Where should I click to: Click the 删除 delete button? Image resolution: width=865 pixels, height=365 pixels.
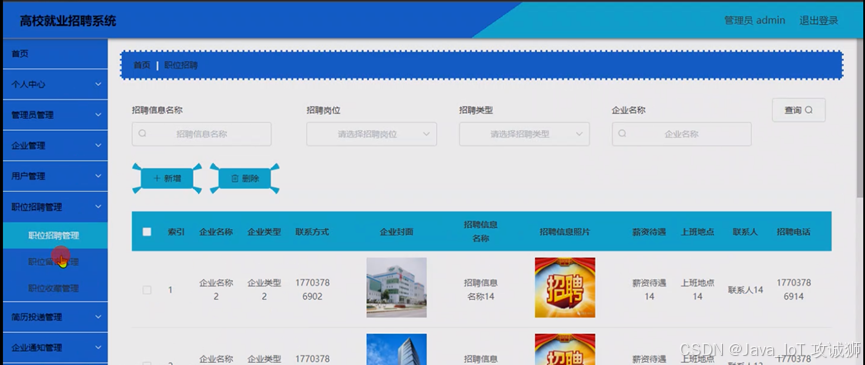[x=244, y=178]
